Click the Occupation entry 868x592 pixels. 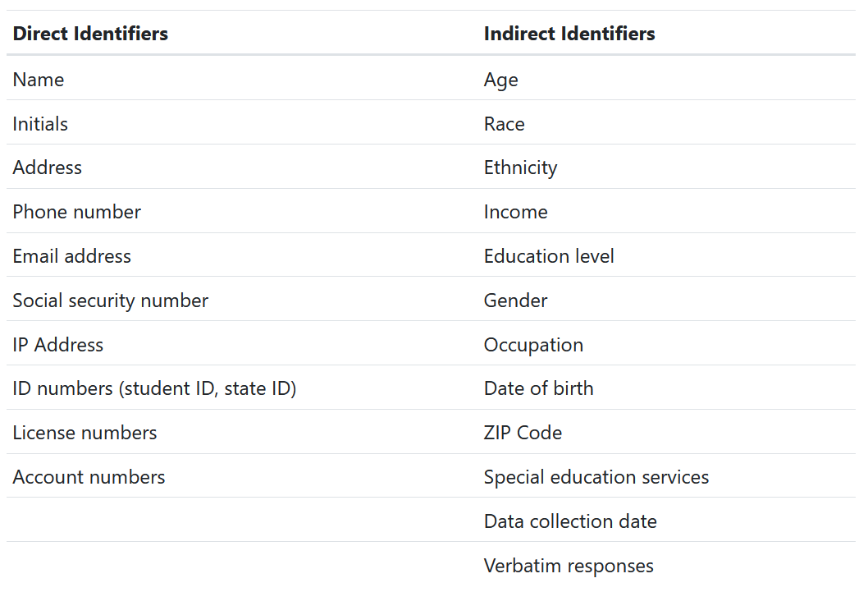coord(533,345)
